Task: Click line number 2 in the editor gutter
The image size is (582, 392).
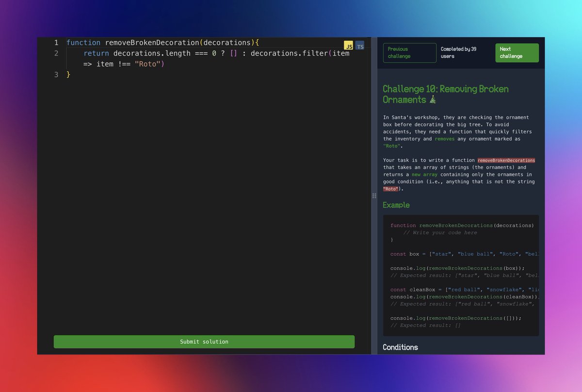Action: click(56, 53)
